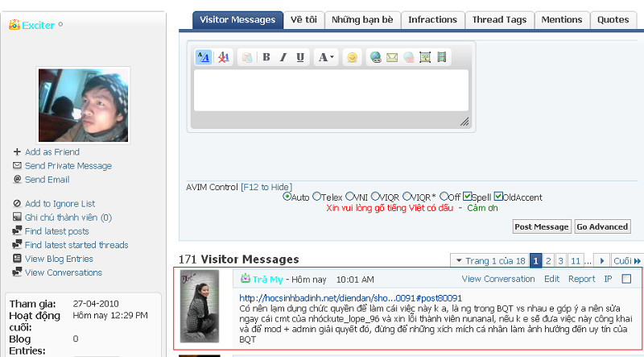
Task: Uncheck the Spell checkbox
Action: (x=468, y=197)
